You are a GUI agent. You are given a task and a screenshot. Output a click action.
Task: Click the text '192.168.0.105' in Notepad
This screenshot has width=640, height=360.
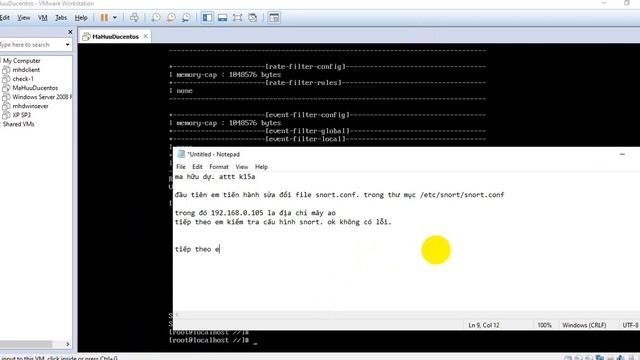(237, 213)
